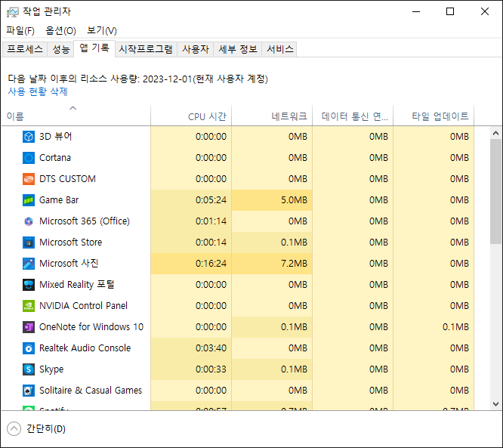This screenshot has height=448, width=503.
Task: Switch to the 성능 tab
Action: point(61,49)
